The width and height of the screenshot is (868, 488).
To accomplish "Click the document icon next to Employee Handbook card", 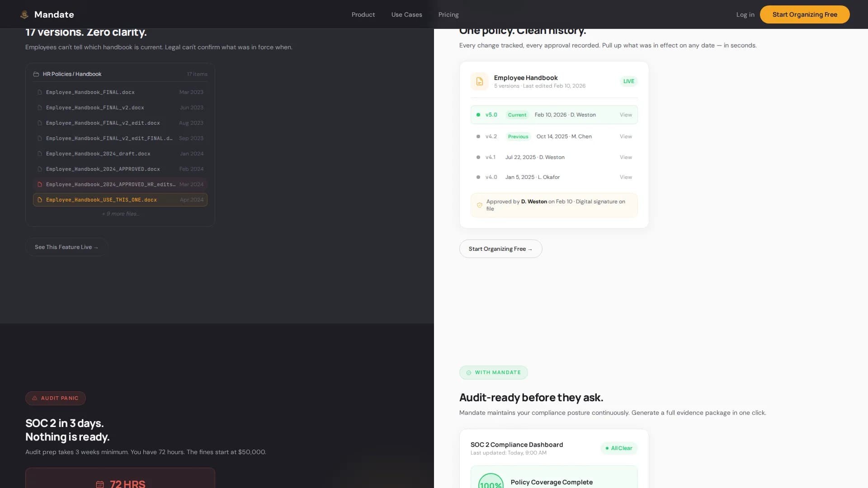I will point(479,81).
